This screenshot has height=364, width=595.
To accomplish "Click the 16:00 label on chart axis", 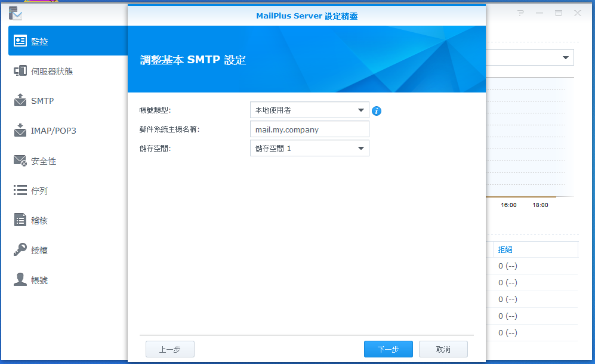I will pyautogui.click(x=508, y=205).
